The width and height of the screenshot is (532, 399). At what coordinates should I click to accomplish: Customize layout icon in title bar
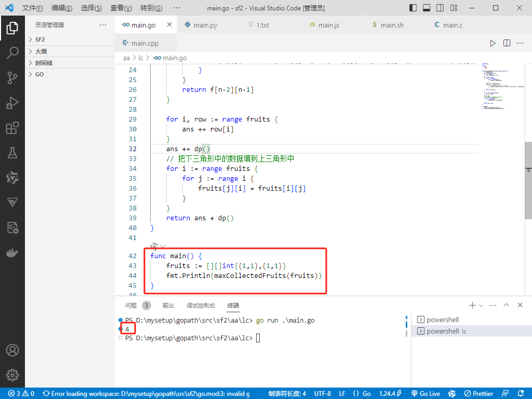[x=454, y=8]
